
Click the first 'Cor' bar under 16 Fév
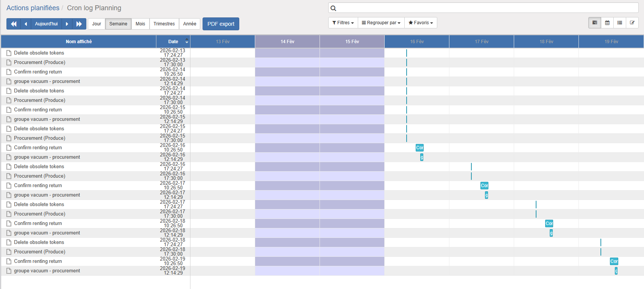tap(419, 148)
